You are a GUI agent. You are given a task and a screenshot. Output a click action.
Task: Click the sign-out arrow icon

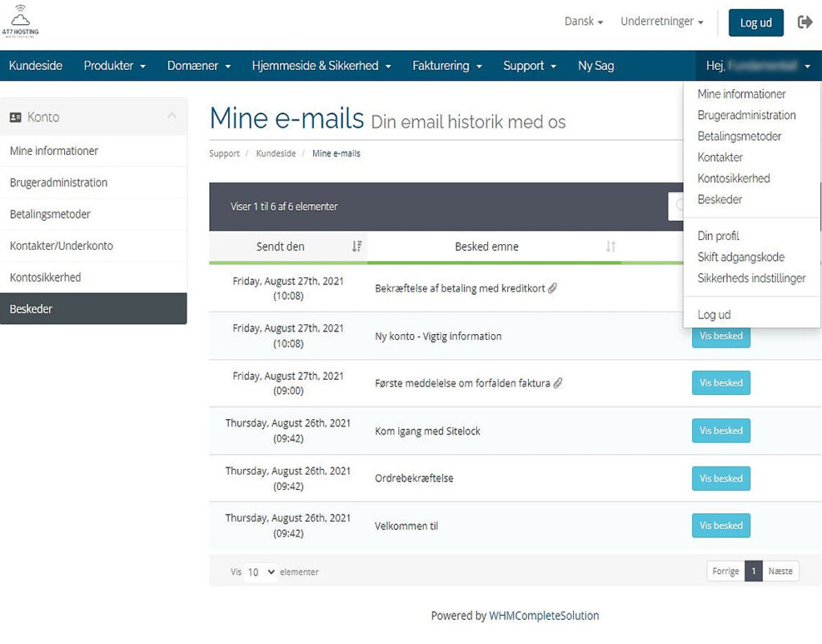pyautogui.click(x=804, y=22)
